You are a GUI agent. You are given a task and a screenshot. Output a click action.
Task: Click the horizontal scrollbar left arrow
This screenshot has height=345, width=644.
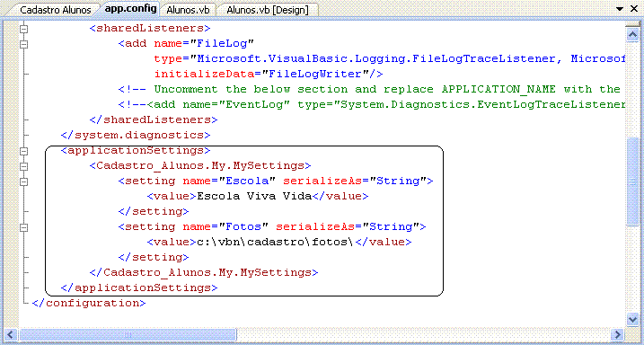click(11, 334)
